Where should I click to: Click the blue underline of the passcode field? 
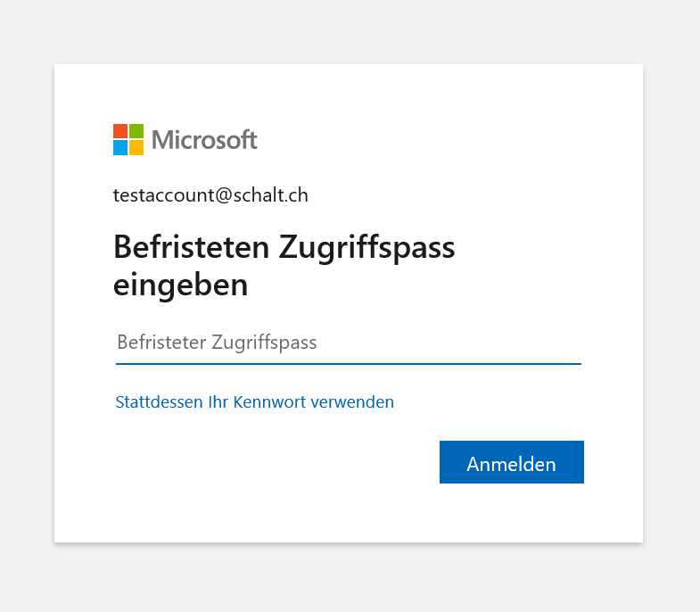348,363
